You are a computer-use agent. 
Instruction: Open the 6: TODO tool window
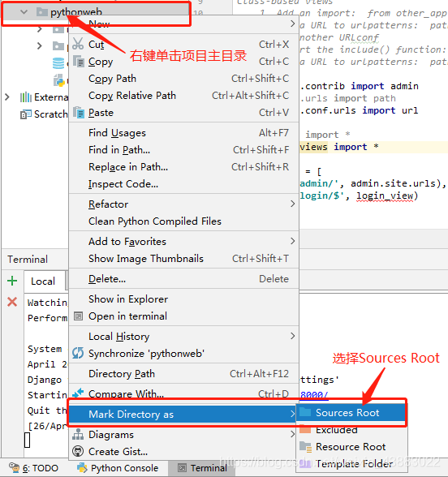(33, 468)
